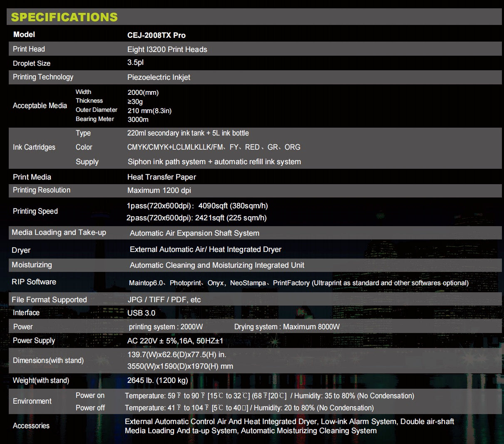Select the Outer Diameter sub-label
The height and width of the screenshot is (444, 504).
tap(96, 110)
